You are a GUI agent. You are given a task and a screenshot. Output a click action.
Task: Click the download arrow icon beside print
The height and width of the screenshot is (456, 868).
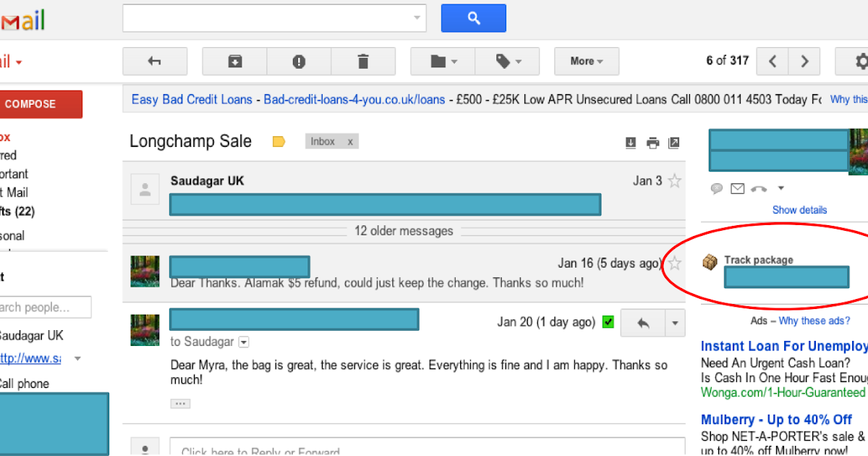click(x=631, y=143)
